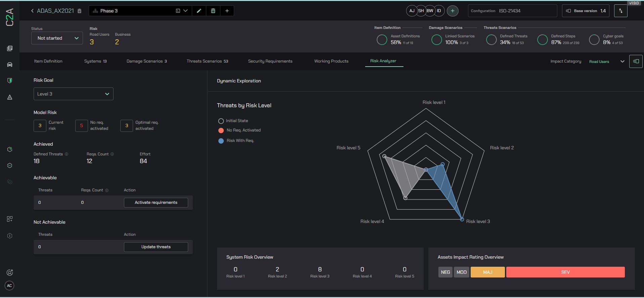Click the NEG impact rating swatch
The width and height of the screenshot is (644, 298).
click(445, 272)
